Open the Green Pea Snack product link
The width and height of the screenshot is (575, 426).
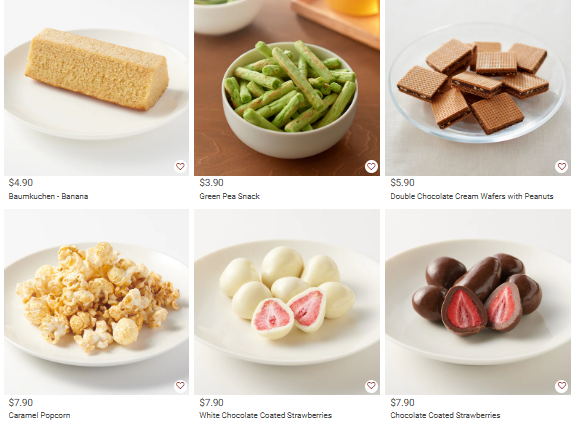pos(230,196)
